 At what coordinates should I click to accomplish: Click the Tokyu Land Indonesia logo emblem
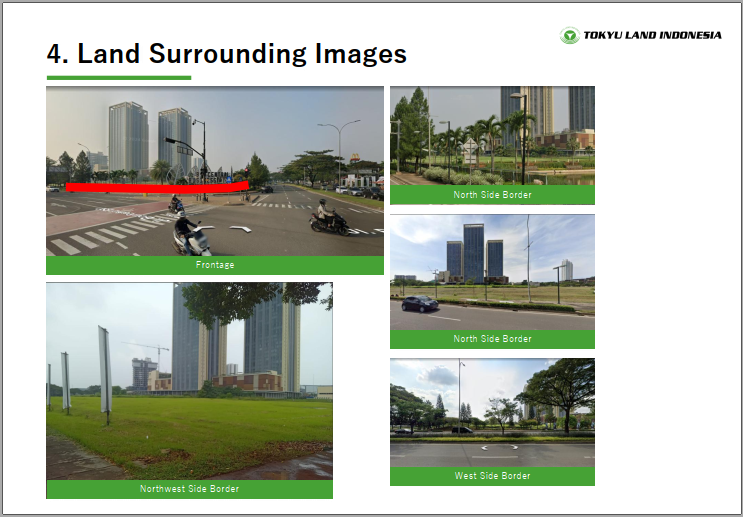(x=569, y=36)
